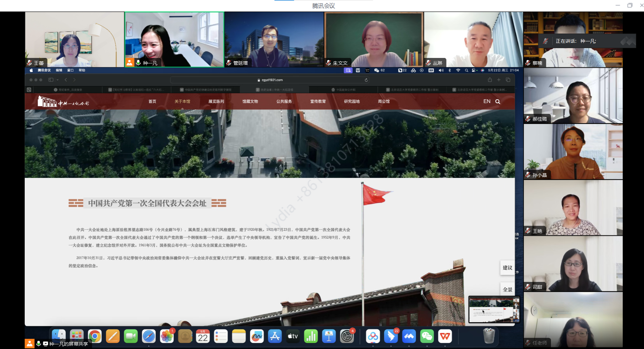The height and width of the screenshot is (349, 644).
Task: Open the 展览陈列 navigation dropdown
Action: (x=216, y=102)
